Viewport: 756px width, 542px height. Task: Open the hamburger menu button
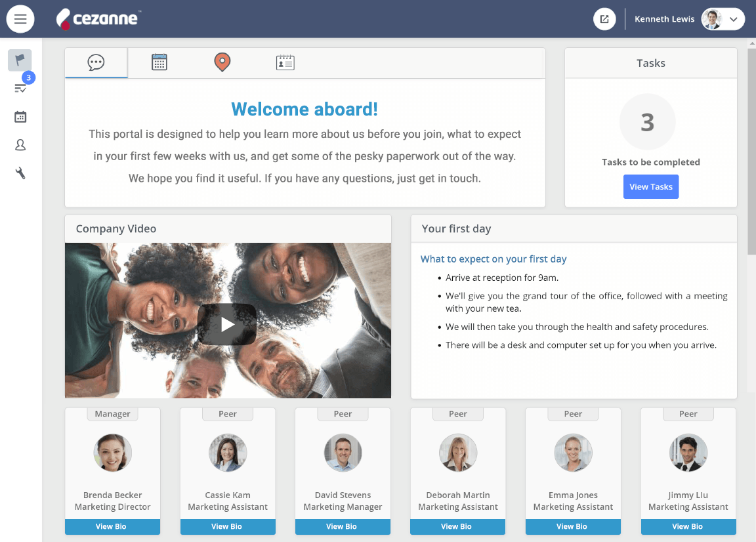click(x=20, y=19)
